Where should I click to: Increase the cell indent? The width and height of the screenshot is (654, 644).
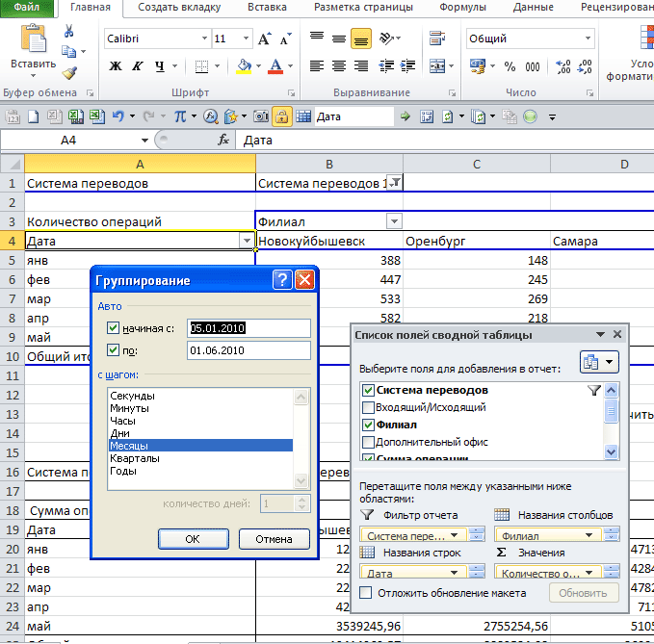[407, 65]
